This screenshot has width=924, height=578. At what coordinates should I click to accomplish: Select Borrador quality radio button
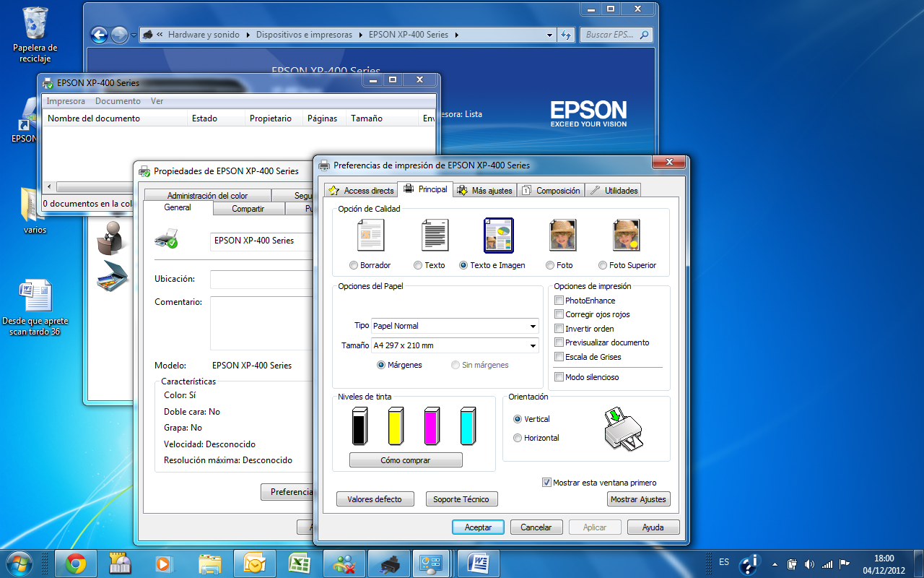(x=354, y=265)
